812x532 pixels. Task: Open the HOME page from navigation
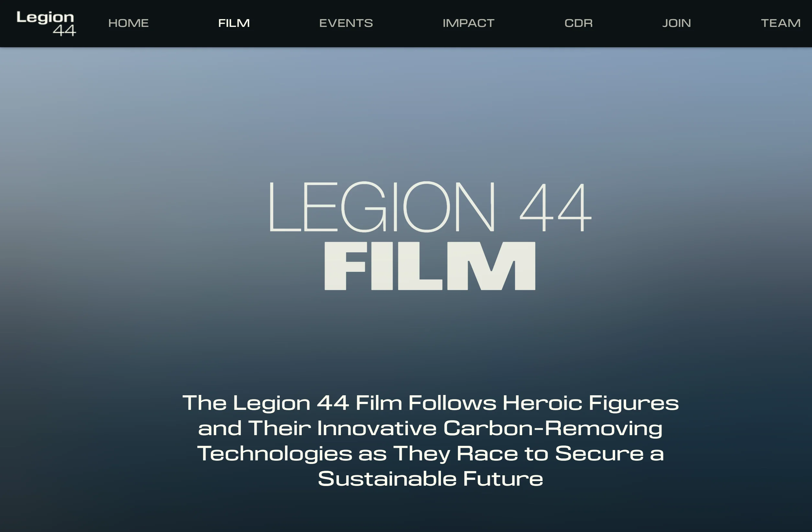(128, 23)
